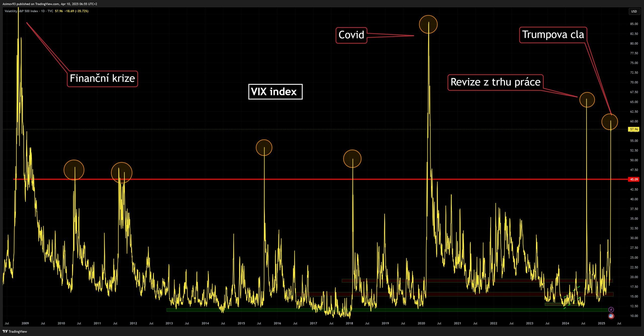Select the 'Trumpova cla' callout label
Screen dimensions: 644x336
(x=553, y=35)
